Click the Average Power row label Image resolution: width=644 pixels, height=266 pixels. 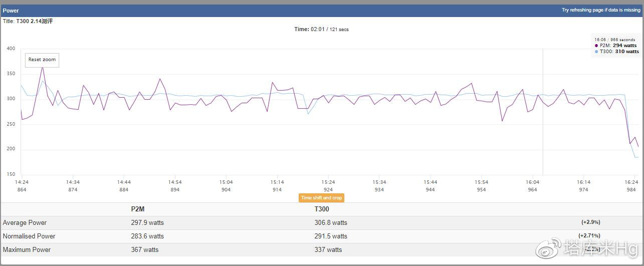(x=25, y=223)
